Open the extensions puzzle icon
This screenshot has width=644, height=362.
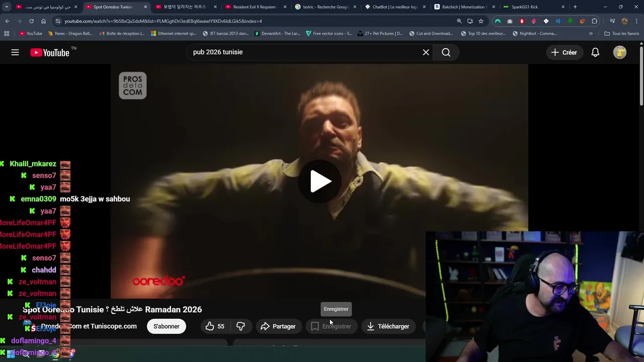click(595, 21)
